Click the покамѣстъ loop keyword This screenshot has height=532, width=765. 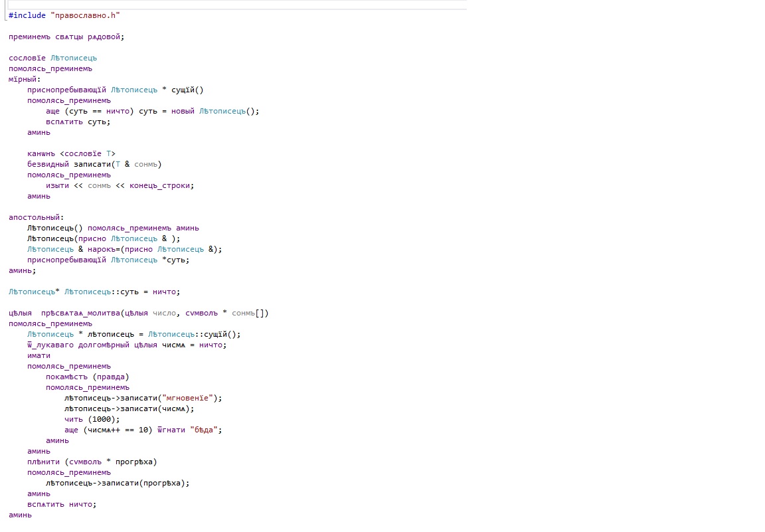point(67,377)
